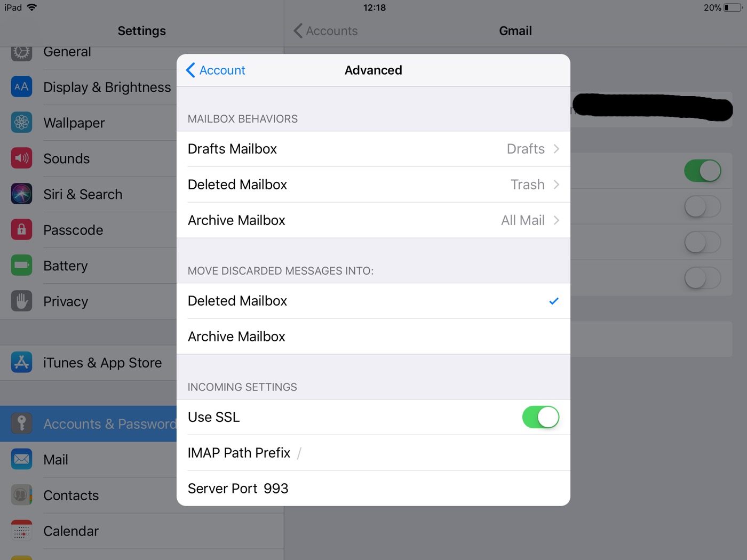Tap the Battery icon

pos(21,266)
